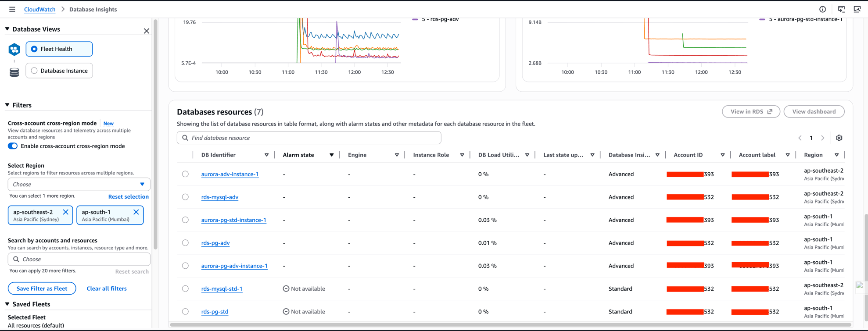Select the rds-pg-std row radio
868x331 pixels.
[185, 311]
